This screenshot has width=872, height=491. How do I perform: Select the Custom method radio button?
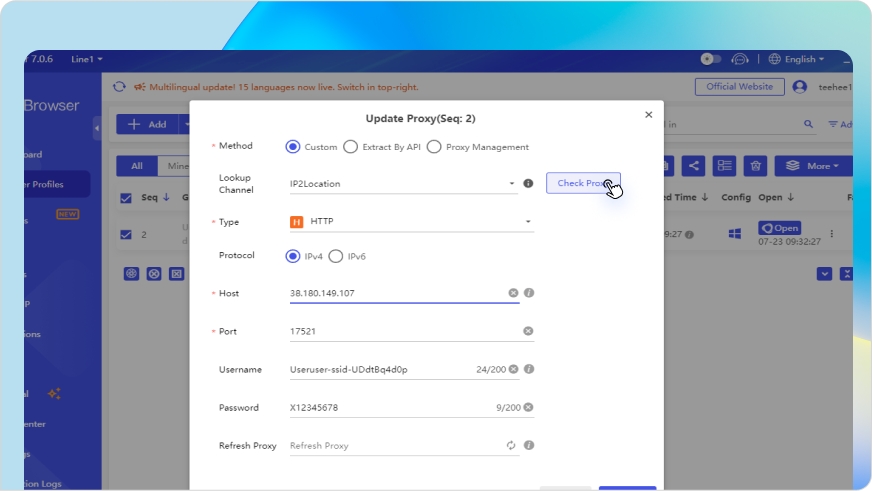[x=293, y=147]
